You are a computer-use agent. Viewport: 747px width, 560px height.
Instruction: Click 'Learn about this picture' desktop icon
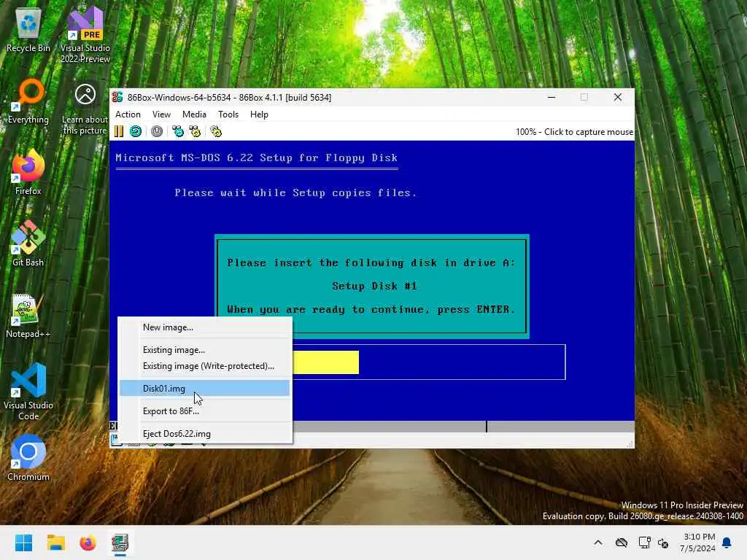click(85, 109)
